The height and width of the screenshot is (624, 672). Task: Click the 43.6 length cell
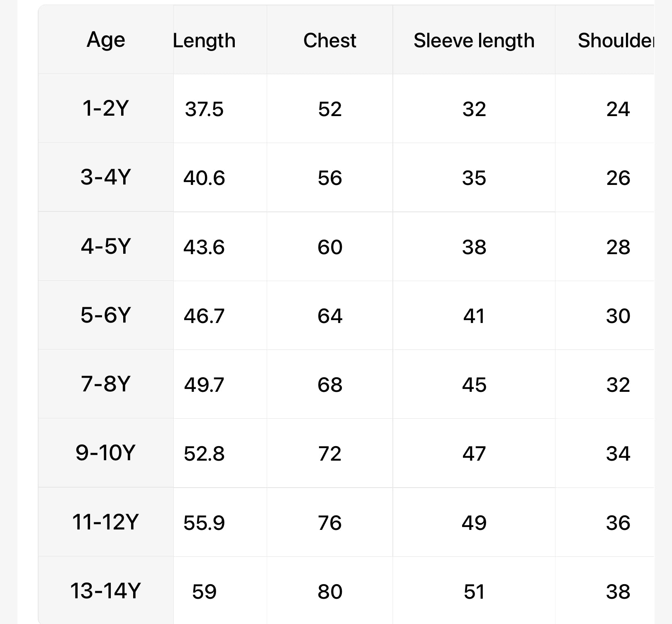point(204,247)
